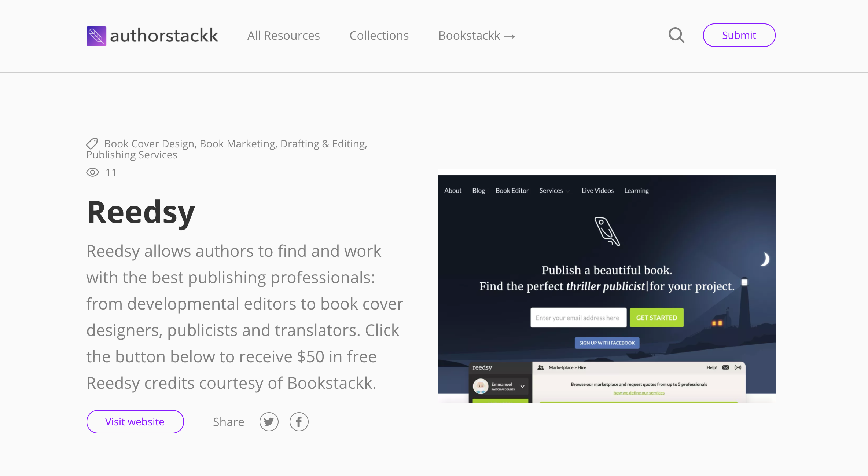Open the search magnifier icon

(x=676, y=35)
